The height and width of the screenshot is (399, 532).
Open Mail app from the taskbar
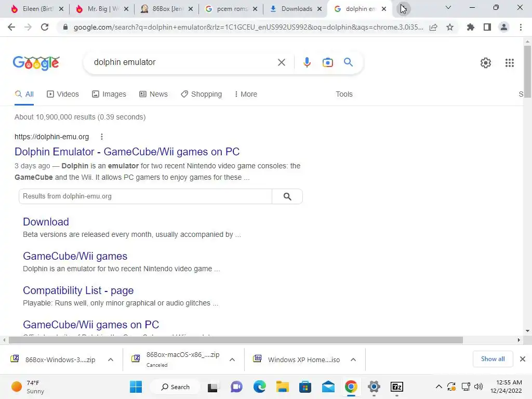(328, 387)
